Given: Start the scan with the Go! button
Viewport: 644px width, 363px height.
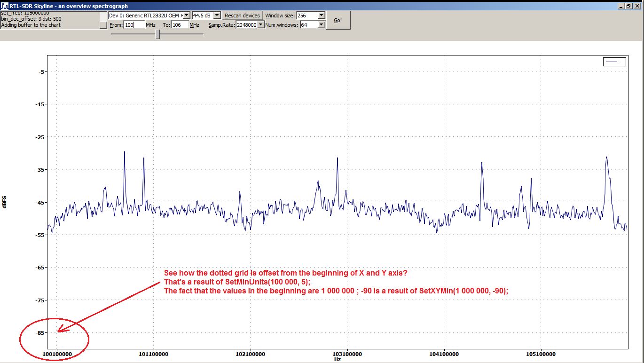Looking at the screenshot, I should point(338,20).
